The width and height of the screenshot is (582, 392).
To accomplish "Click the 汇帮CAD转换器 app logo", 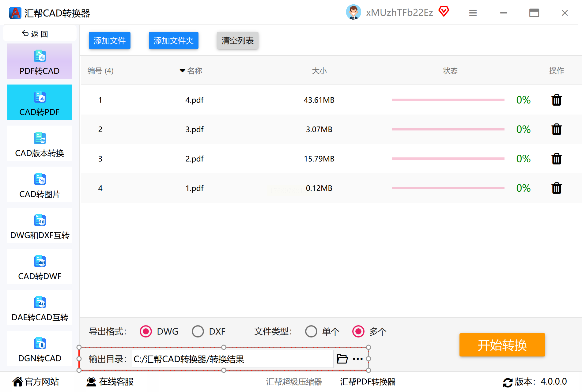I will point(15,13).
